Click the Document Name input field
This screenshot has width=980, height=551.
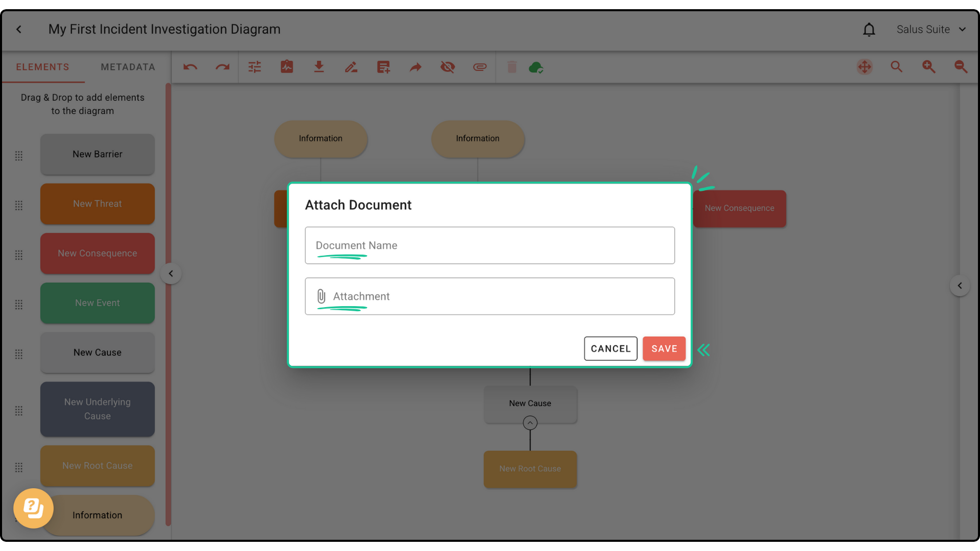[489, 245]
